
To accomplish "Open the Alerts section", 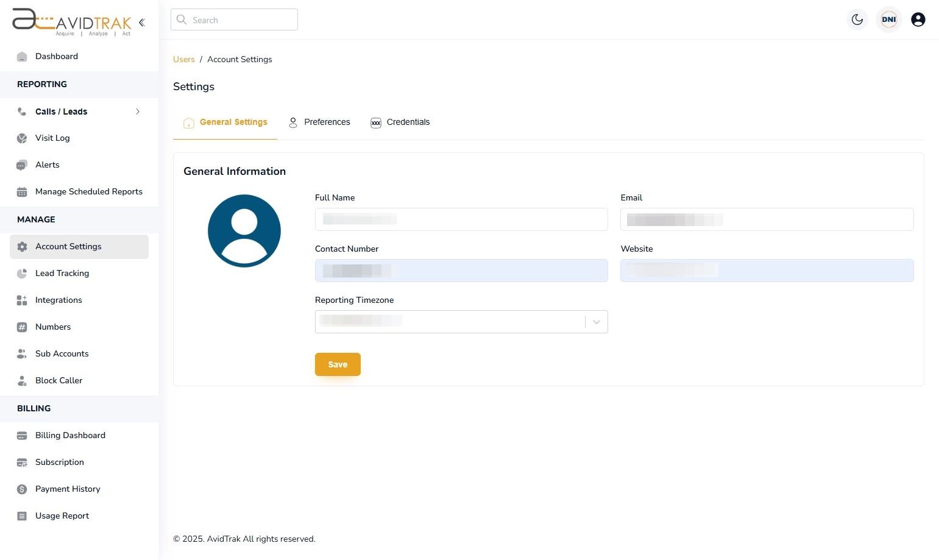I will coord(47,165).
